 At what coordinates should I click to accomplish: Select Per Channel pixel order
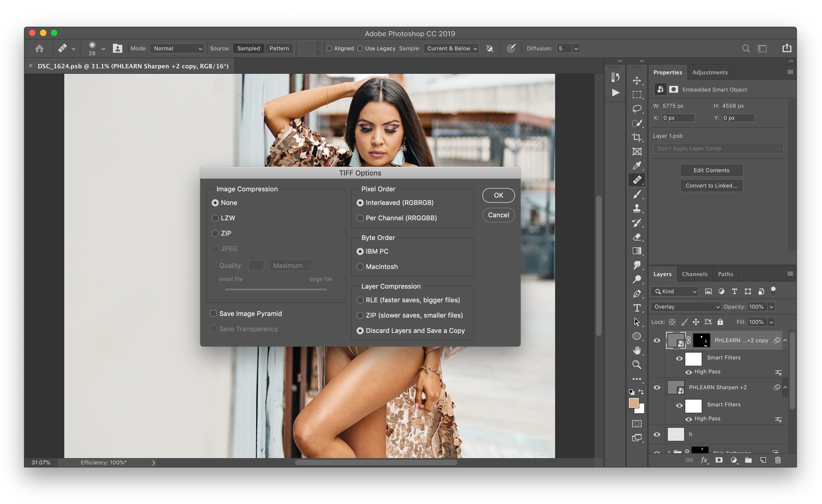coord(360,218)
